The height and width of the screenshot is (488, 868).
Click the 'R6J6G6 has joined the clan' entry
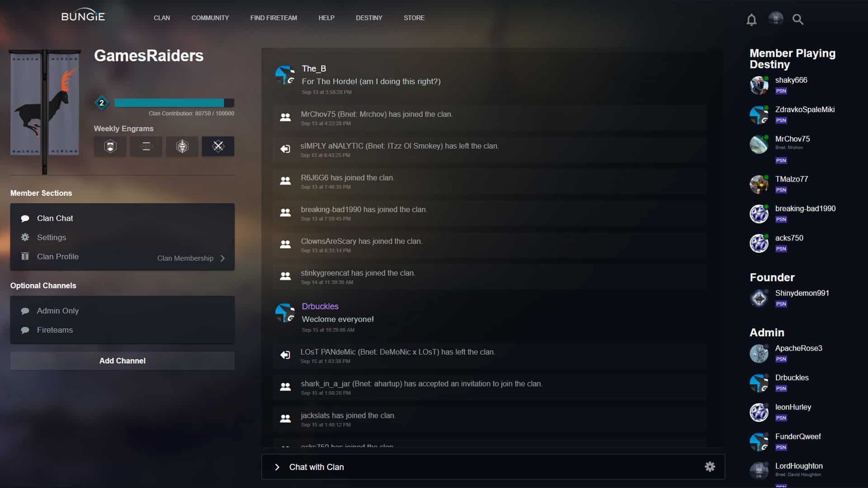tap(490, 181)
